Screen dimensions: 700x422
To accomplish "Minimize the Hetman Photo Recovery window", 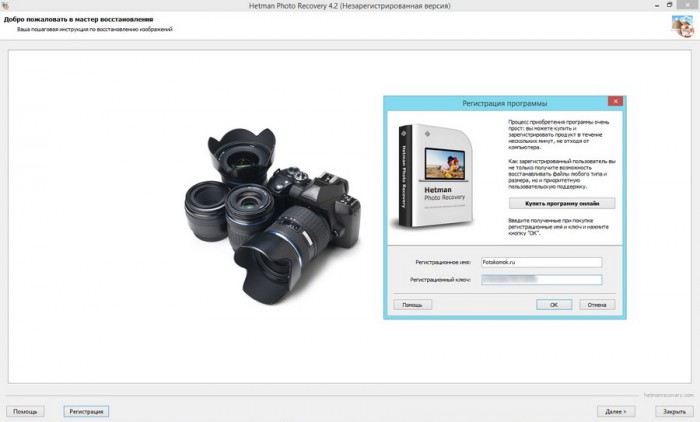I will pos(657,5).
